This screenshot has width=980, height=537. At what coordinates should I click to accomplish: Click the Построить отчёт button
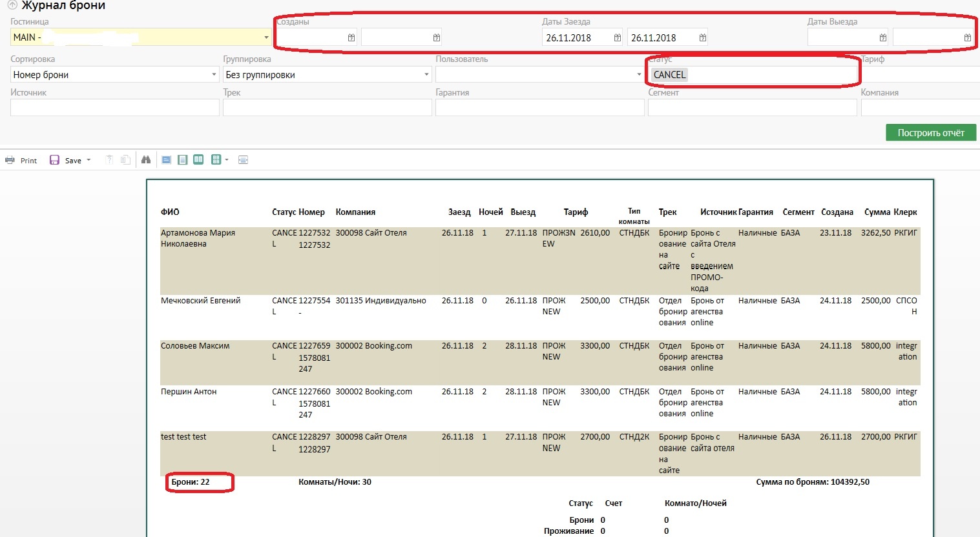coord(930,133)
